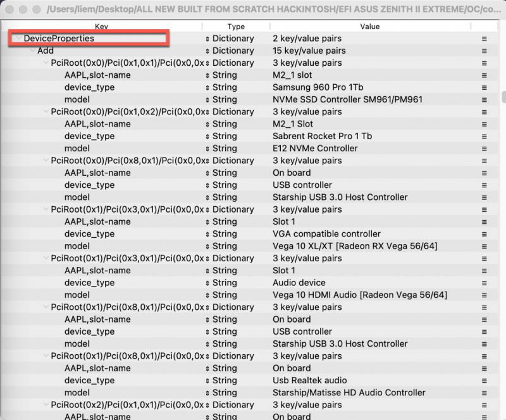The image size is (506, 420).
Task: Select 'Starship/Matisse HD Audio Controller' value
Action: click(x=349, y=393)
